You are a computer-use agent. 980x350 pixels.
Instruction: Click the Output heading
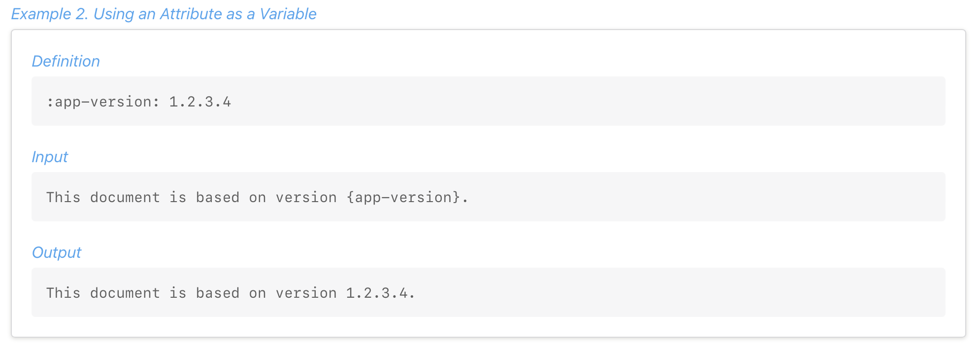(56, 252)
